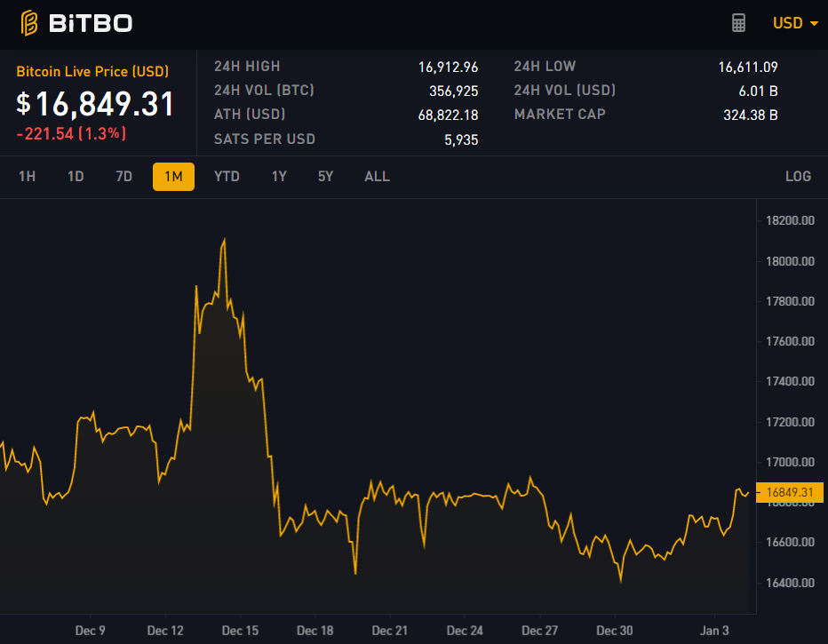Open the USD currency dropdown
The height and width of the screenshot is (644, 828).
[x=795, y=23]
